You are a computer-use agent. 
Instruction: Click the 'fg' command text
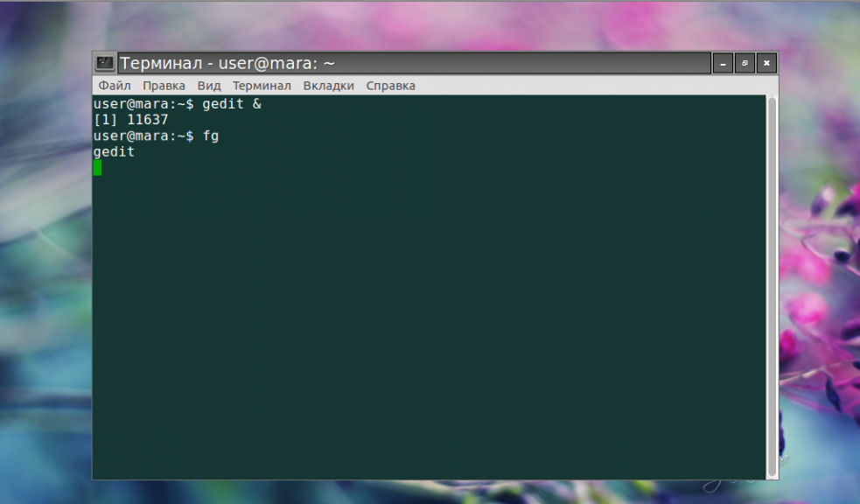click(210, 136)
